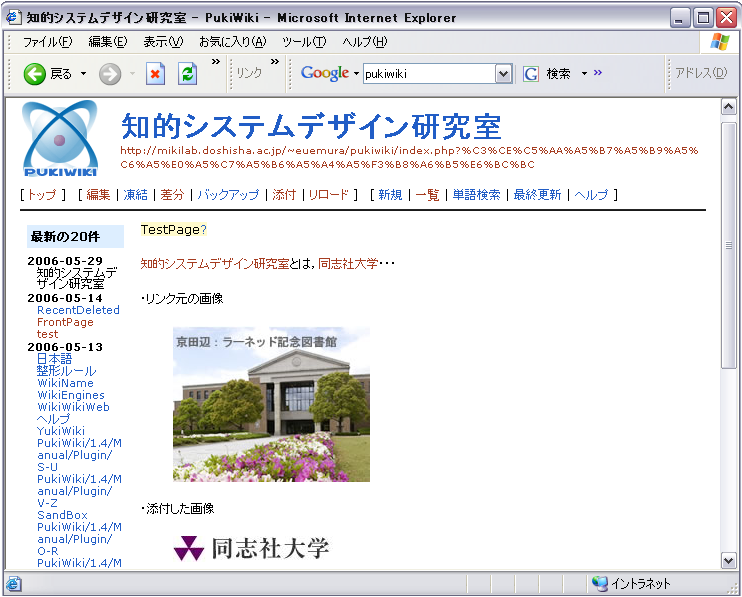This screenshot has width=742, height=597.
Task: Click the Google toolbar logo
Action: [325, 73]
